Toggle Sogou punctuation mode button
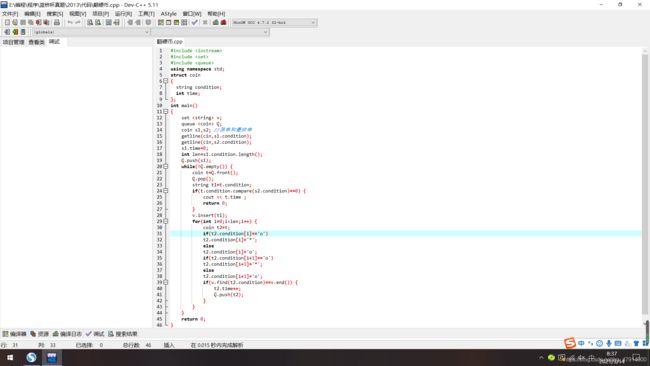650x366 pixels. point(590,343)
